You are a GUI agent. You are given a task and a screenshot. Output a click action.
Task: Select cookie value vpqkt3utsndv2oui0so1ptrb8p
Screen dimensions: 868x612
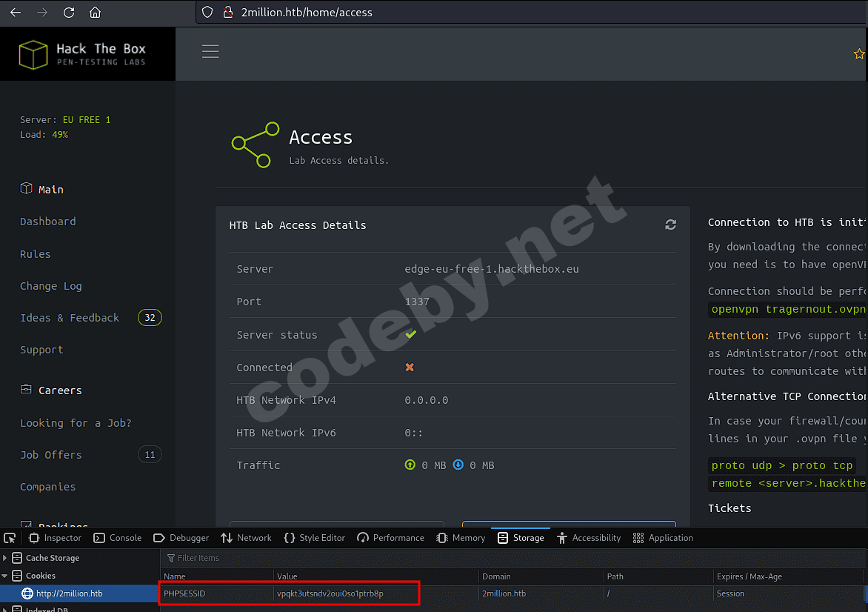point(330,593)
